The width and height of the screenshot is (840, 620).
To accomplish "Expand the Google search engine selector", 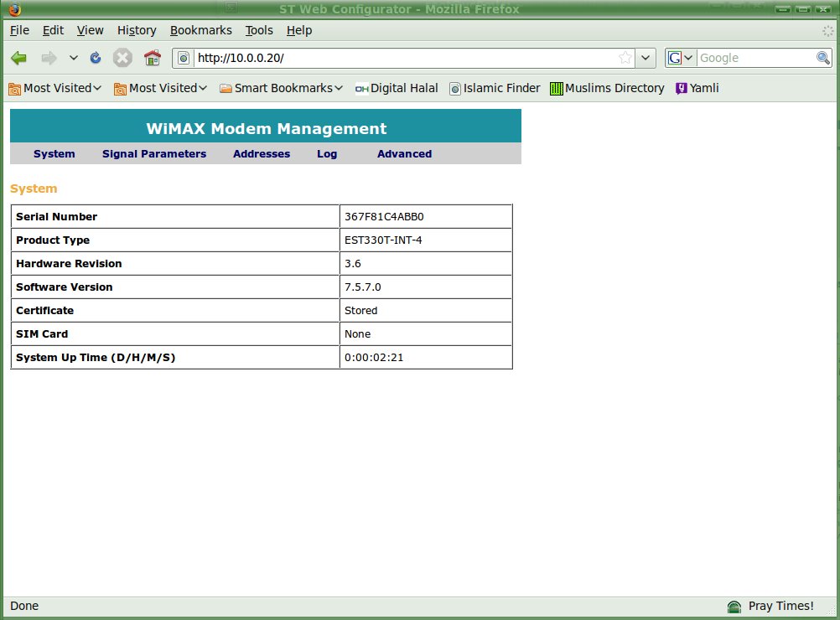I will (x=681, y=58).
